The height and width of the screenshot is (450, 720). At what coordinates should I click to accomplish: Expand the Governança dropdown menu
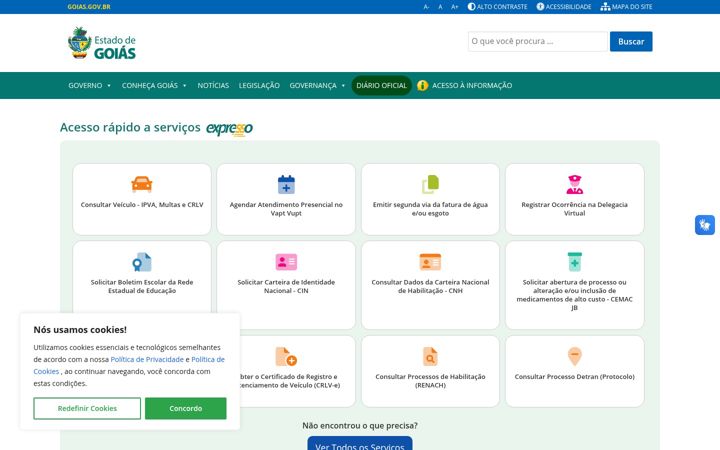(317, 85)
